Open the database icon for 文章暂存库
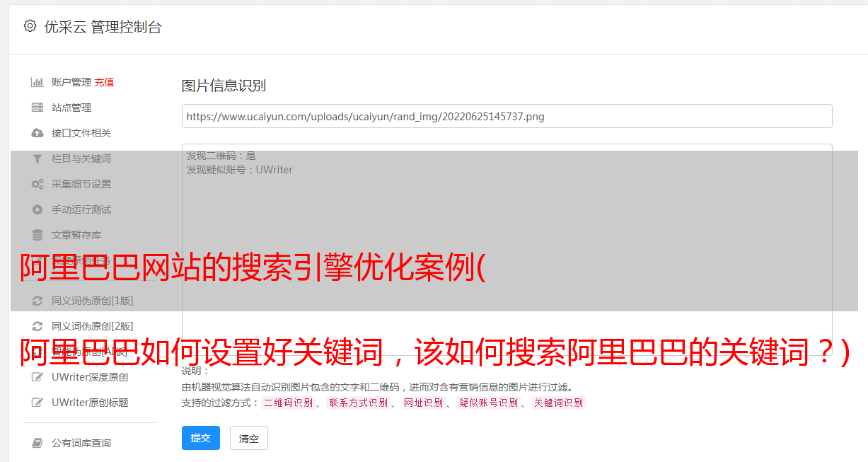 click(x=37, y=235)
